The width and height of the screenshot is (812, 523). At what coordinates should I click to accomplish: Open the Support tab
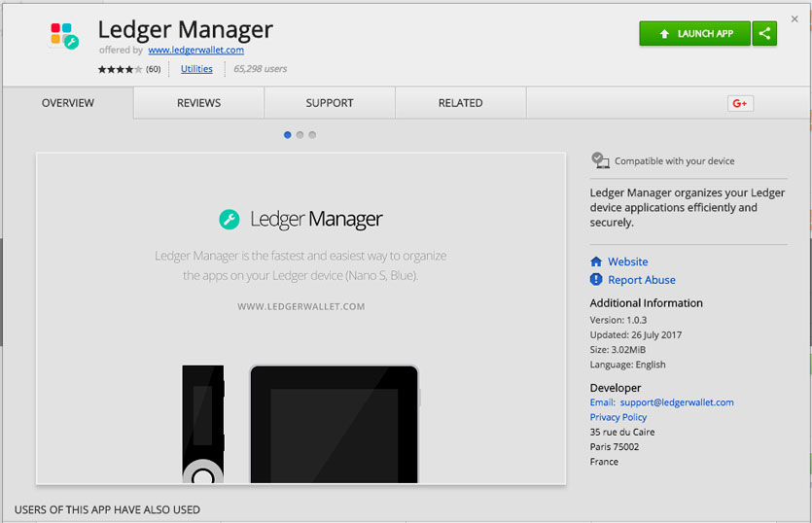[x=330, y=103]
